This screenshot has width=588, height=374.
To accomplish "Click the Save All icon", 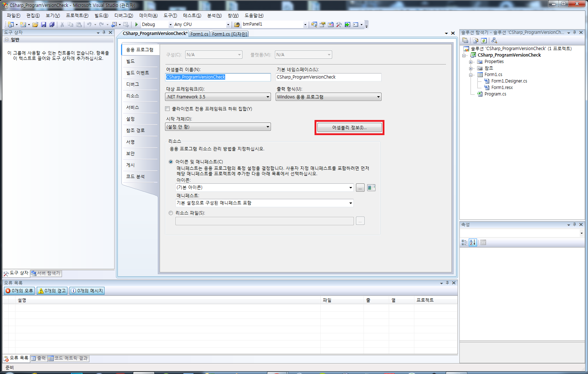I will (x=52, y=25).
